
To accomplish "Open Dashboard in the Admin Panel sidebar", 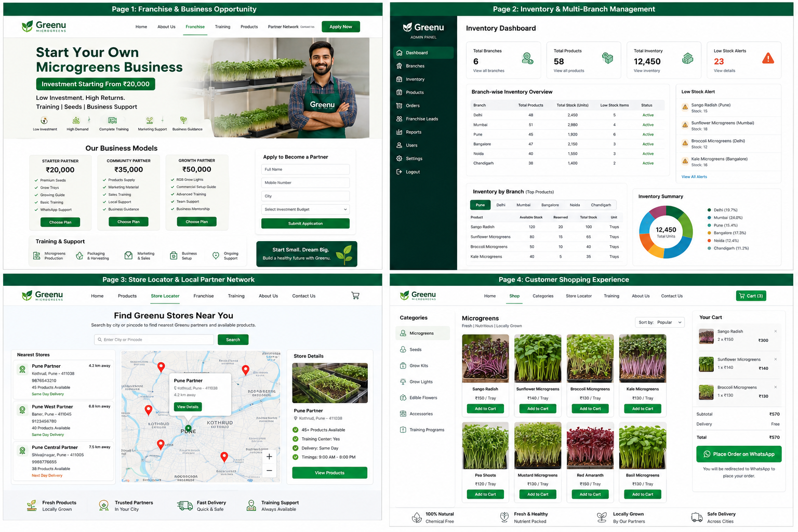I will tap(423, 52).
